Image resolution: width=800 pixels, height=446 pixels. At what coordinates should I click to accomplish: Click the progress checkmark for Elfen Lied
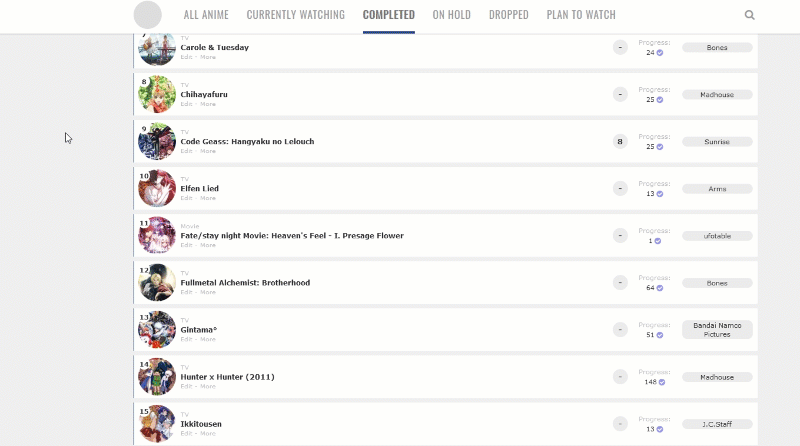(661, 194)
